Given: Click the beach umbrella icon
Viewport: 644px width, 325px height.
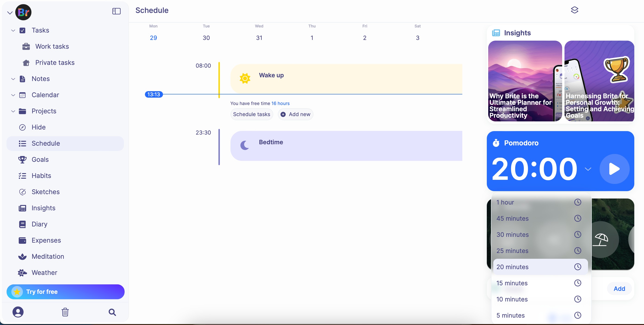Looking at the screenshot, I should click(x=600, y=240).
